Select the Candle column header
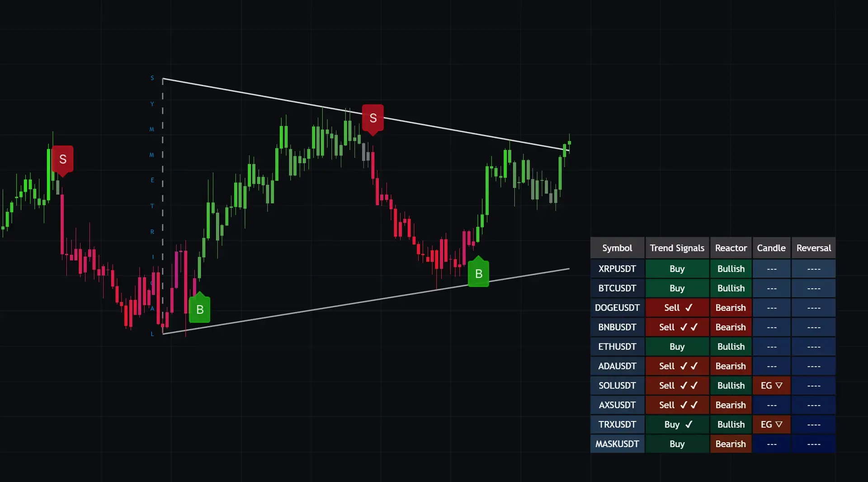 (x=771, y=248)
